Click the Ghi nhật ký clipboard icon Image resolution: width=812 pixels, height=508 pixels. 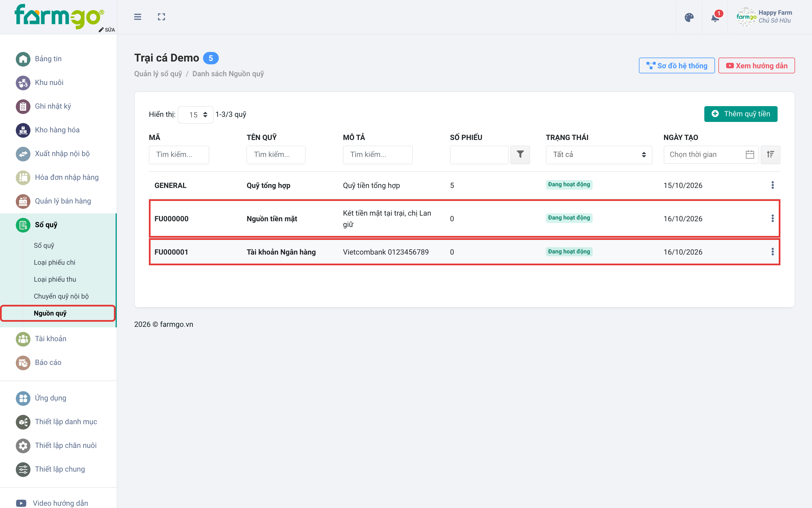23,106
